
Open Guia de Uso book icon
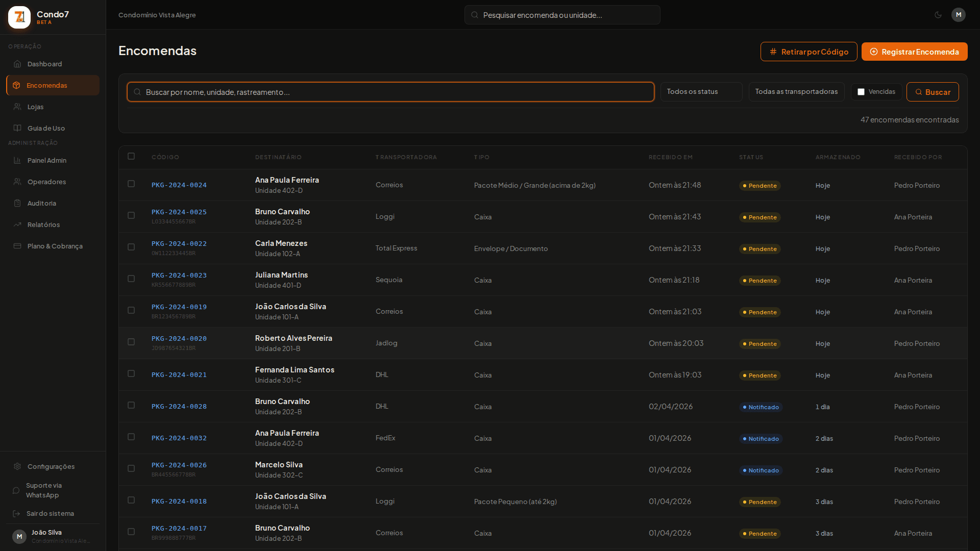tap(17, 128)
